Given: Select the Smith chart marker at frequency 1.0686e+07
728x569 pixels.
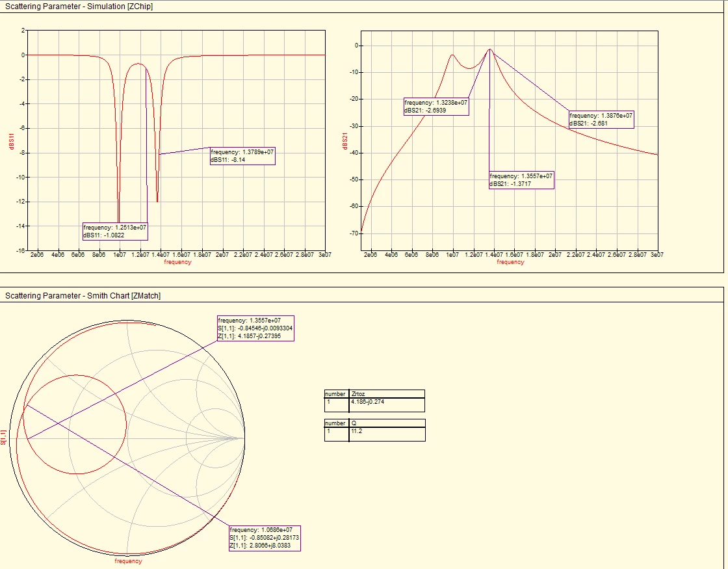Looking at the screenshot, I should pyautogui.click(x=265, y=538).
